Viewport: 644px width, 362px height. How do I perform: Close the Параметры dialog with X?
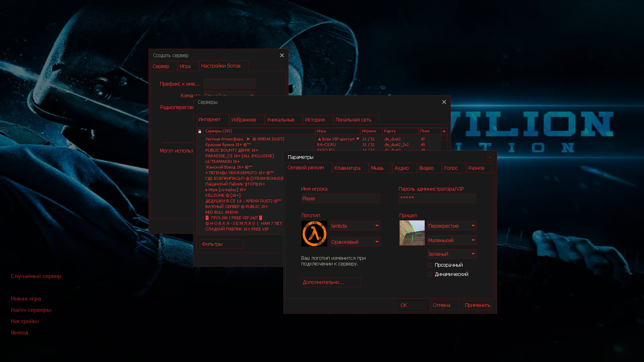490,157
